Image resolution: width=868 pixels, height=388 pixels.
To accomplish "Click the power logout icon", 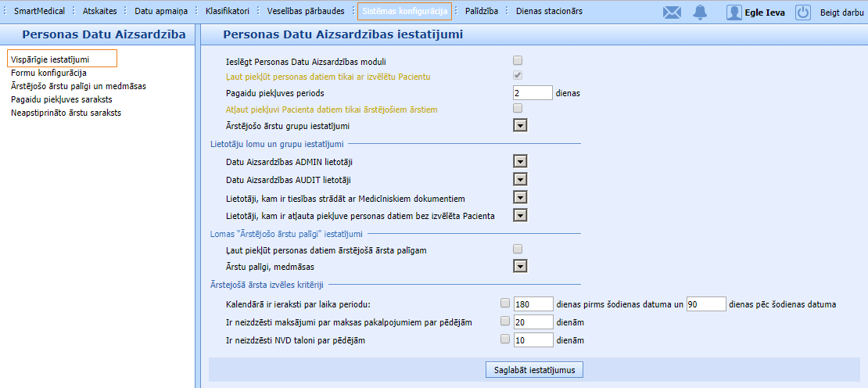I will tap(803, 12).
